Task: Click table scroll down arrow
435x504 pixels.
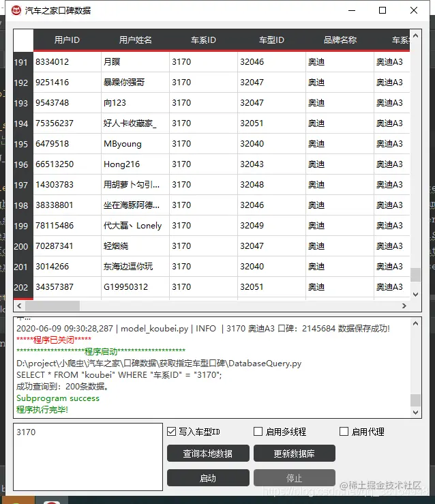Action: [x=415, y=295]
